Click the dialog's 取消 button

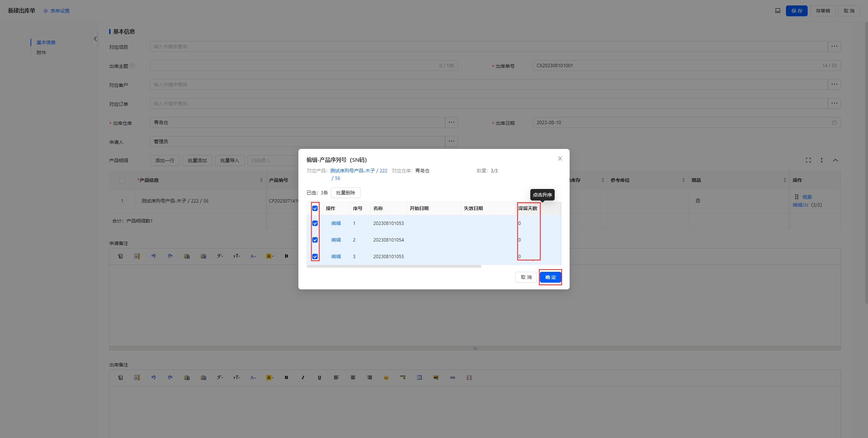[526, 277]
